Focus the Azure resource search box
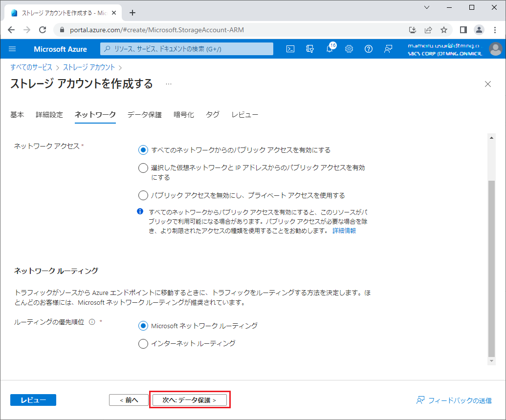The width and height of the screenshot is (506, 420). coord(187,49)
